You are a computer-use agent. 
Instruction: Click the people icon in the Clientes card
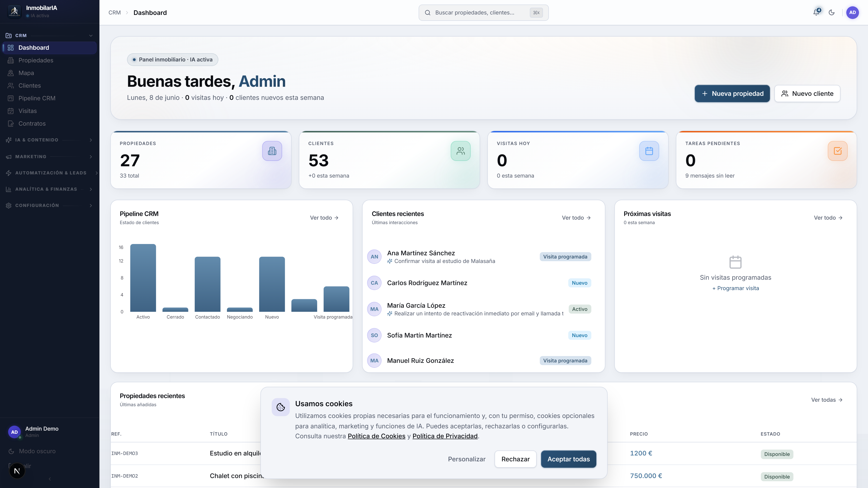point(461,151)
